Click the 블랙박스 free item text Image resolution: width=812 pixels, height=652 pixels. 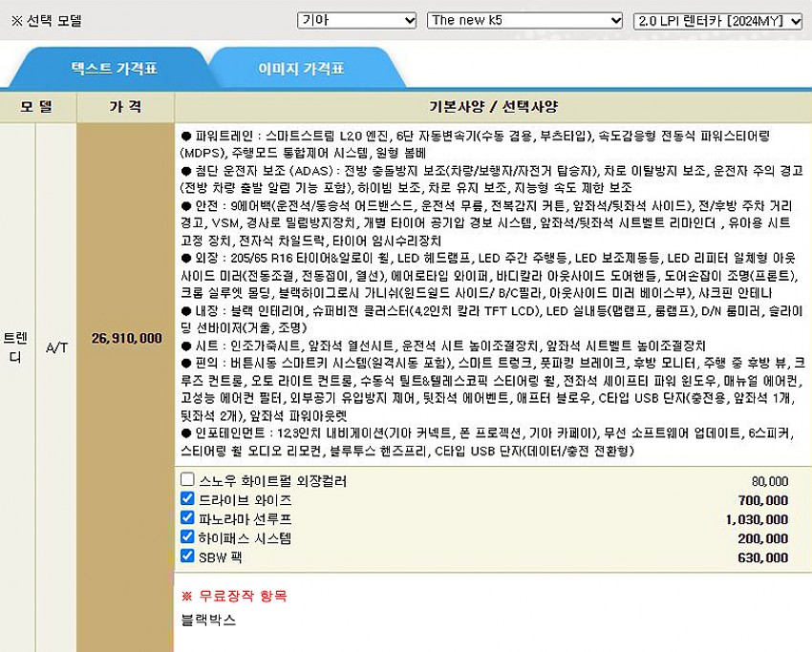point(205,620)
